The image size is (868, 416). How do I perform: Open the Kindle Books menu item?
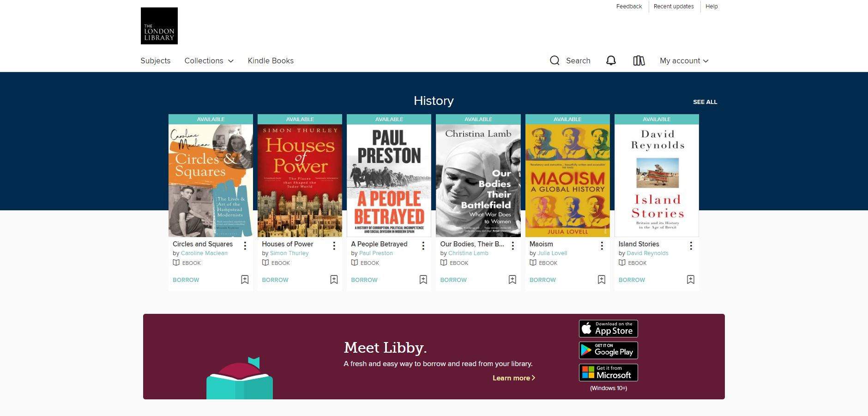pos(271,61)
